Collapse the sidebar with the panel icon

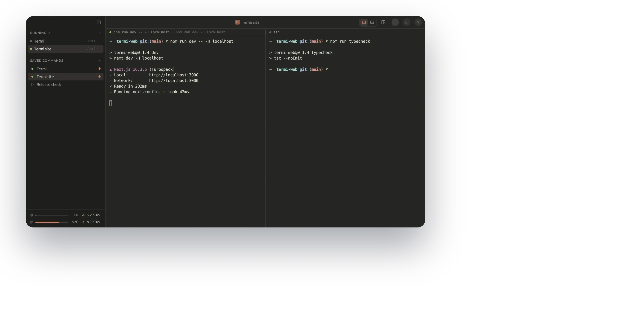(99, 22)
